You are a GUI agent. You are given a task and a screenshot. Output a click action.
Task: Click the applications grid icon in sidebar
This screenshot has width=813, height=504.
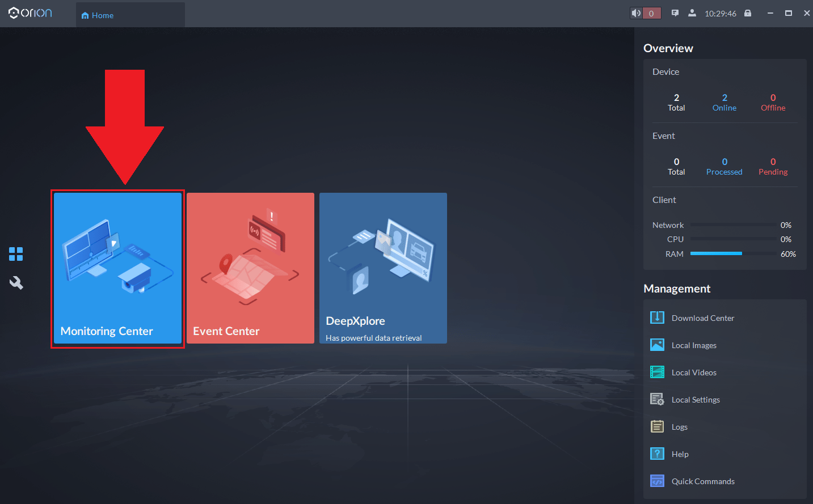tap(16, 254)
